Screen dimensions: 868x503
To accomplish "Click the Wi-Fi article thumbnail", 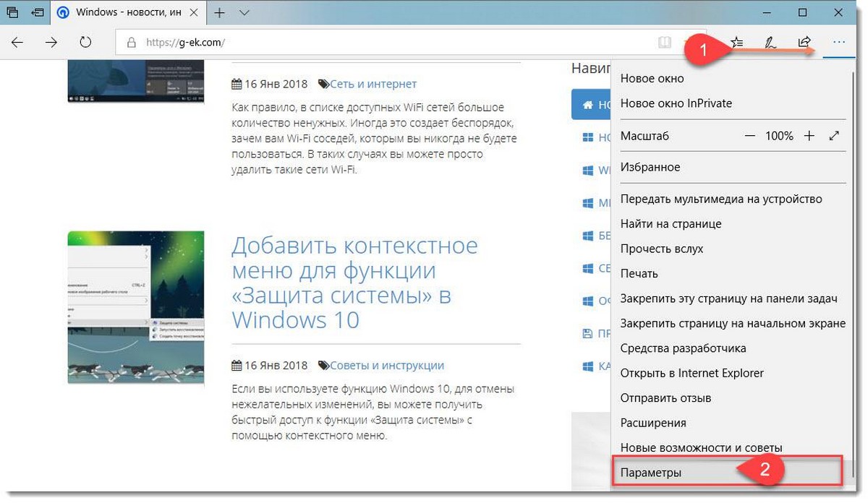I will tap(136, 82).
